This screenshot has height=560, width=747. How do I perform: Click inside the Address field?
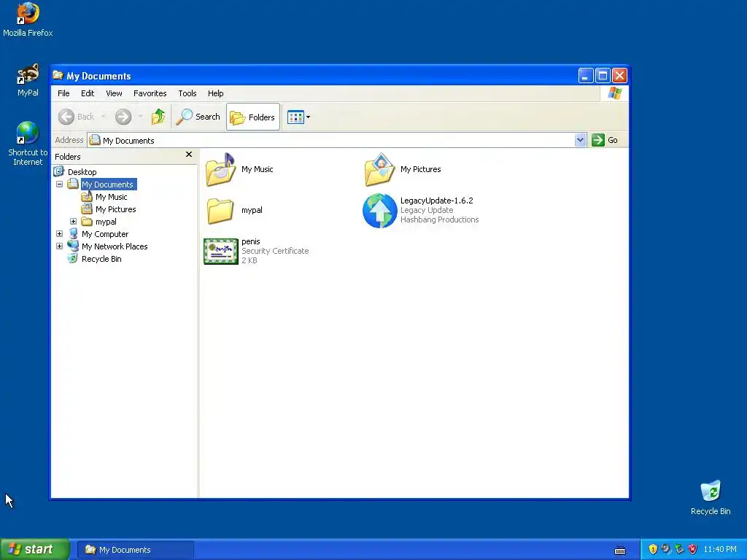click(x=331, y=140)
